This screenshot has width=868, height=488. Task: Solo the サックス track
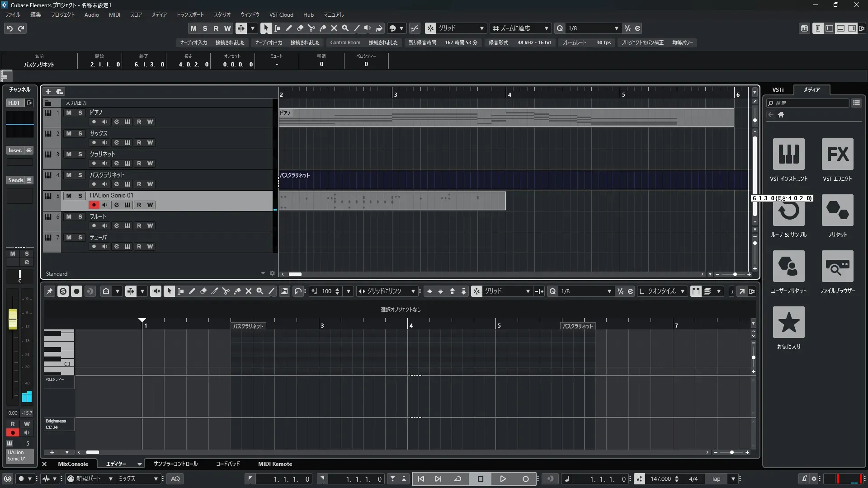tap(80, 133)
